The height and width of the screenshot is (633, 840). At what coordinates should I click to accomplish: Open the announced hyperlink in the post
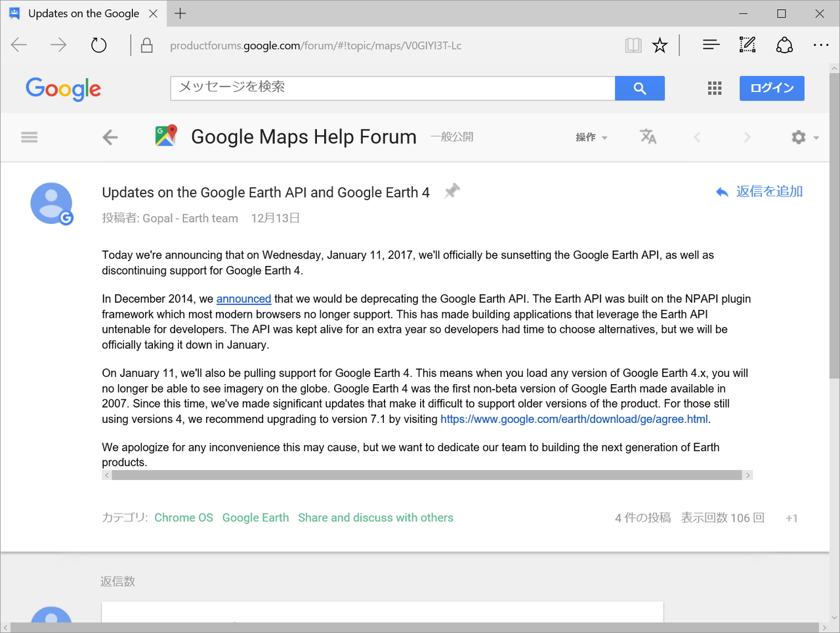click(x=243, y=298)
